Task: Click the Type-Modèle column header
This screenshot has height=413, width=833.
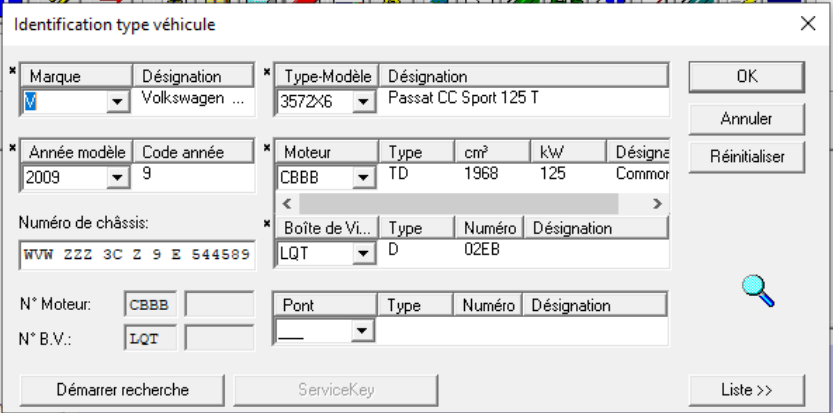Action: (327, 76)
